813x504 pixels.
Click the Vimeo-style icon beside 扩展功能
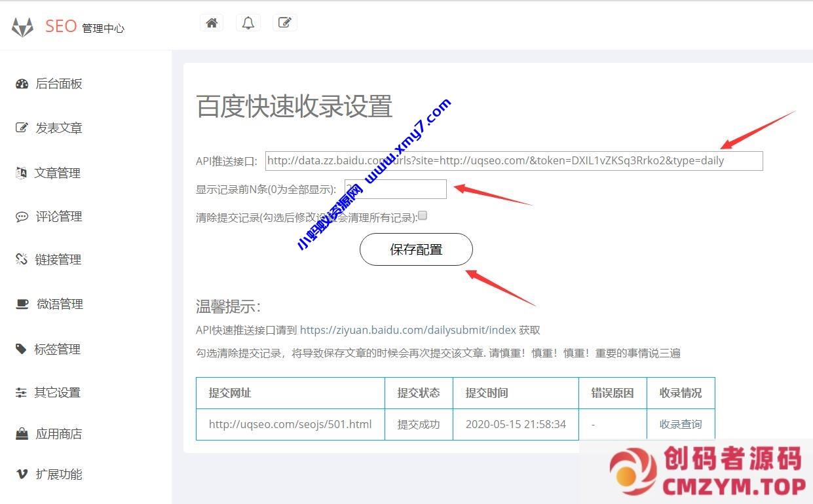click(22, 474)
